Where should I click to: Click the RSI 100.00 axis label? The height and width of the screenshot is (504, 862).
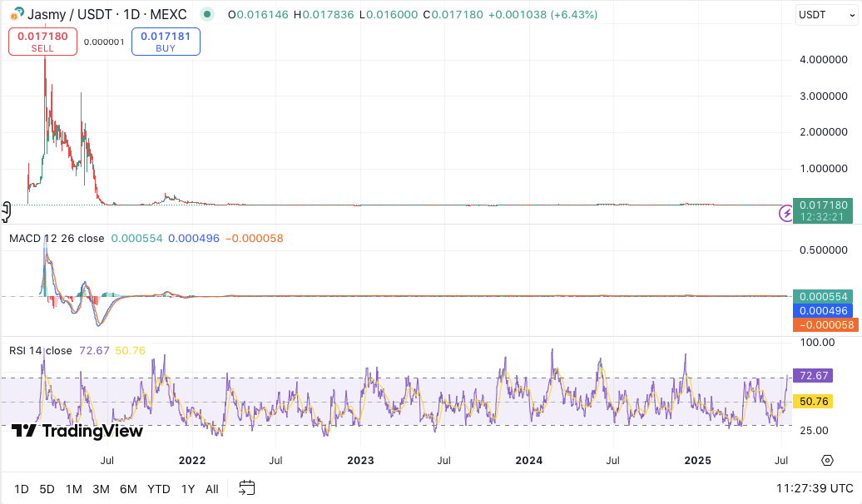pyautogui.click(x=817, y=343)
